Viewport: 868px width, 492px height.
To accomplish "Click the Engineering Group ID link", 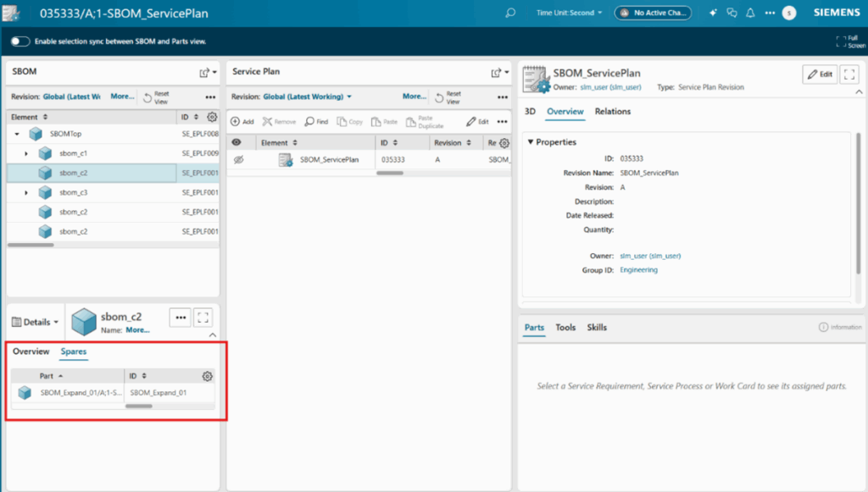I will pyautogui.click(x=638, y=270).
